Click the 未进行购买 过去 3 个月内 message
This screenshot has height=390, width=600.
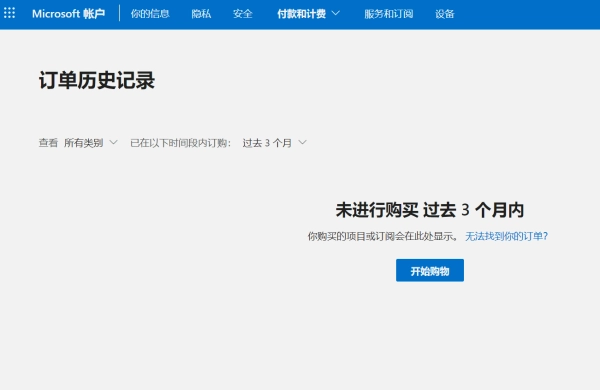(430, 210)
